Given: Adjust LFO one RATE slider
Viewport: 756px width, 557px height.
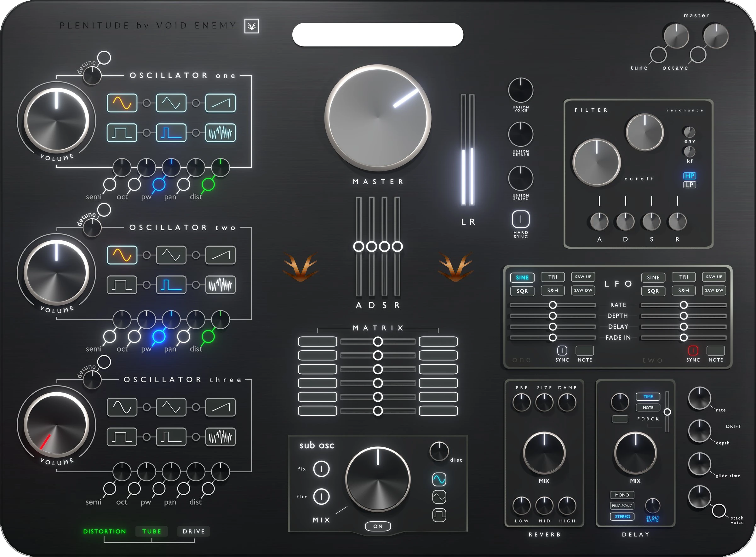Looking at the screenshot, I should click(553, 305).
